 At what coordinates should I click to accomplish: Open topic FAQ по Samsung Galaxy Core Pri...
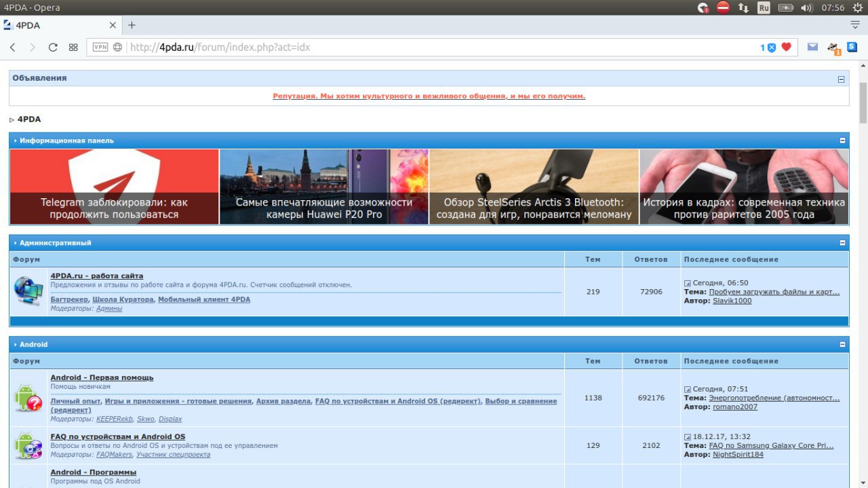tap(771, 446)
